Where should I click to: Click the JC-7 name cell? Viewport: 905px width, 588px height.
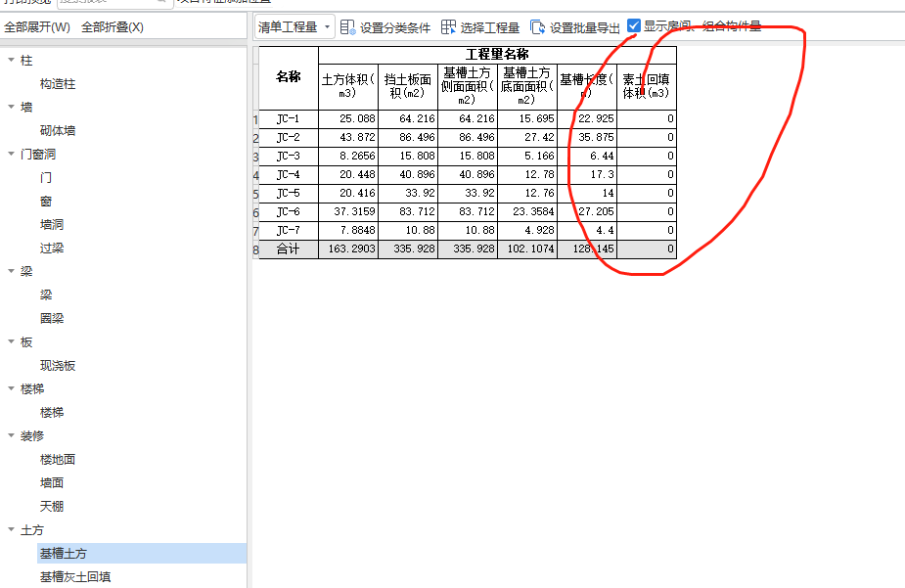(x=289, y=230)
